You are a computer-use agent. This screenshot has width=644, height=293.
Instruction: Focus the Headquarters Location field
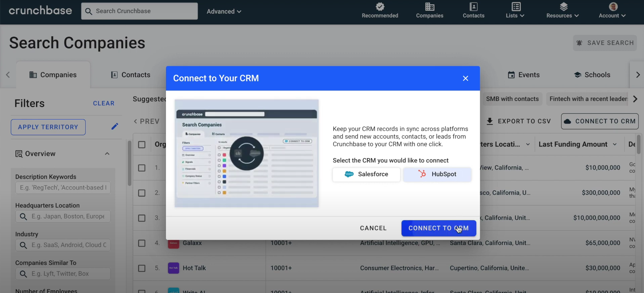click(63, 216)
